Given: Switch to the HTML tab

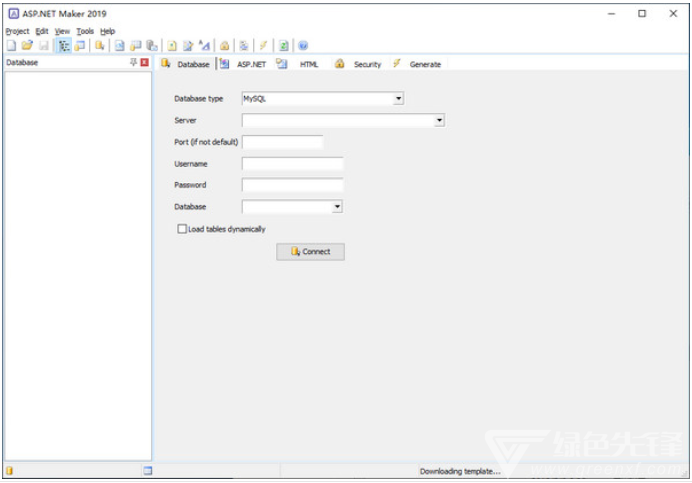Looking at the screenshot, I should (298, 64).
